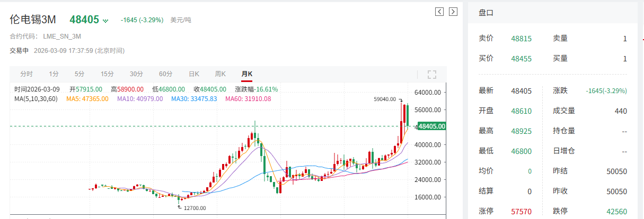This screenshot has height=219, width=644.
Task: Click the green 48405.00 price tag on axis
Action: click(x=432, y=126)
